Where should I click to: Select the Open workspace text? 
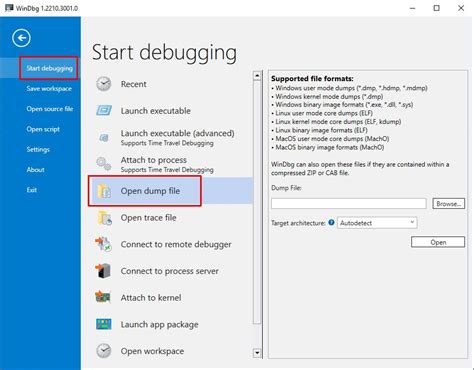152,351
